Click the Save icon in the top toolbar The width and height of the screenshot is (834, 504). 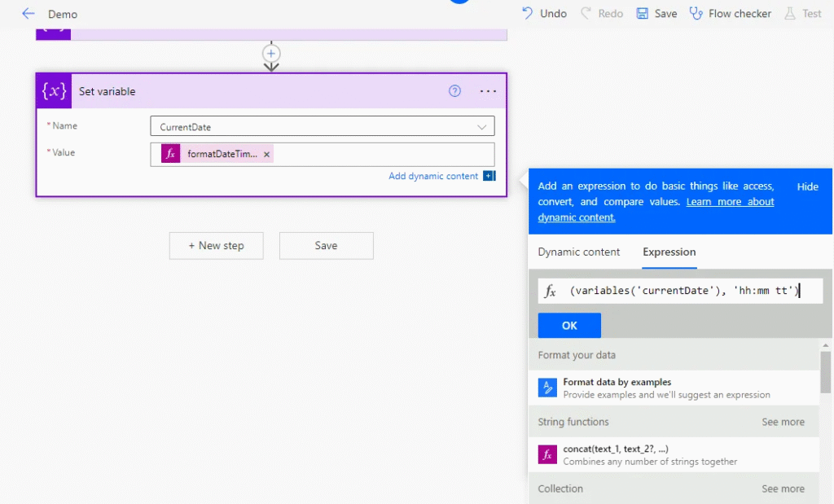643,14
